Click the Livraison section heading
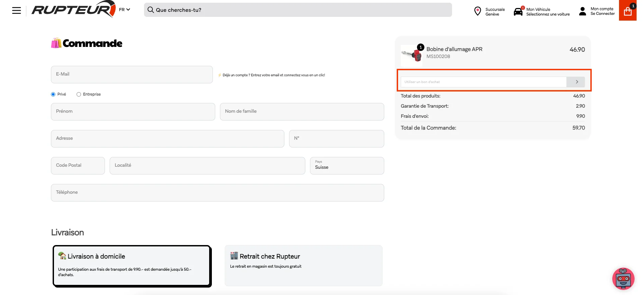This screenshot has height=295, width=644. click(x=67, y=233)
